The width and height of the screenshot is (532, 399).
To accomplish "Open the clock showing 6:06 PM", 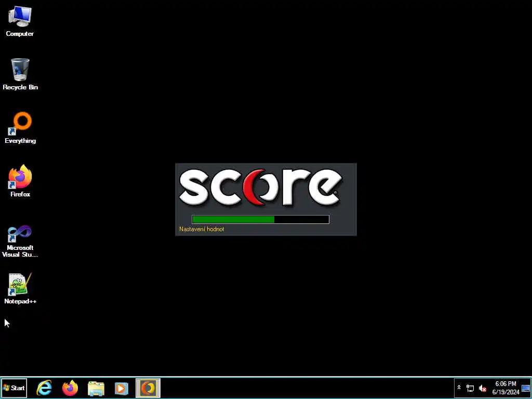I will pos(506,388).
